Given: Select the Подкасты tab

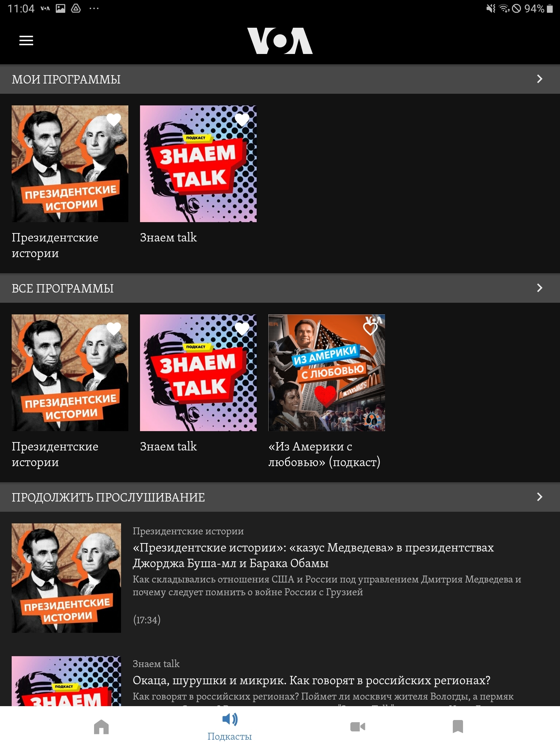Looking at the screenshot, I should pyautogui.click(x=230, y=727).
